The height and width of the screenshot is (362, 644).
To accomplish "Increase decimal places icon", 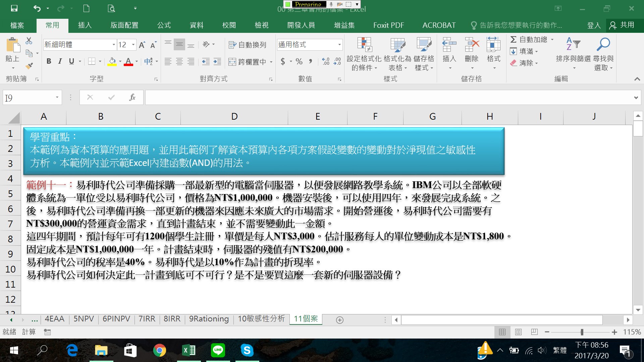I will (x=326, y=61).
